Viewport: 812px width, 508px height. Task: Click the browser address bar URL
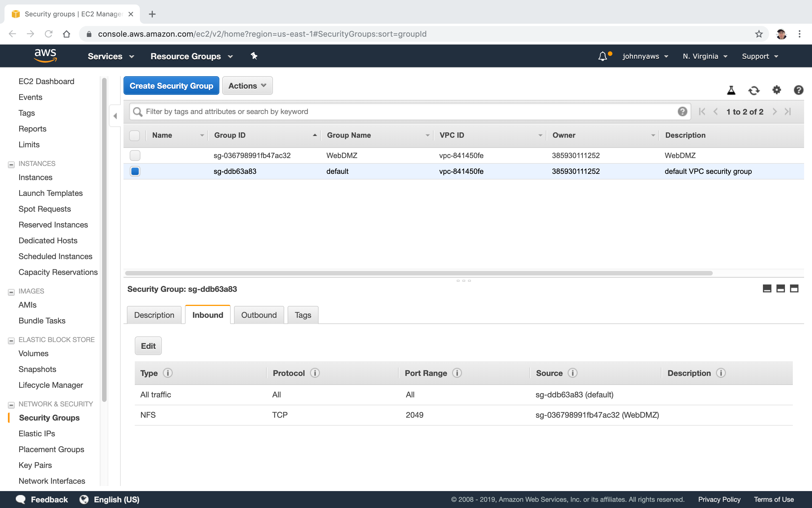coord(262,34)
